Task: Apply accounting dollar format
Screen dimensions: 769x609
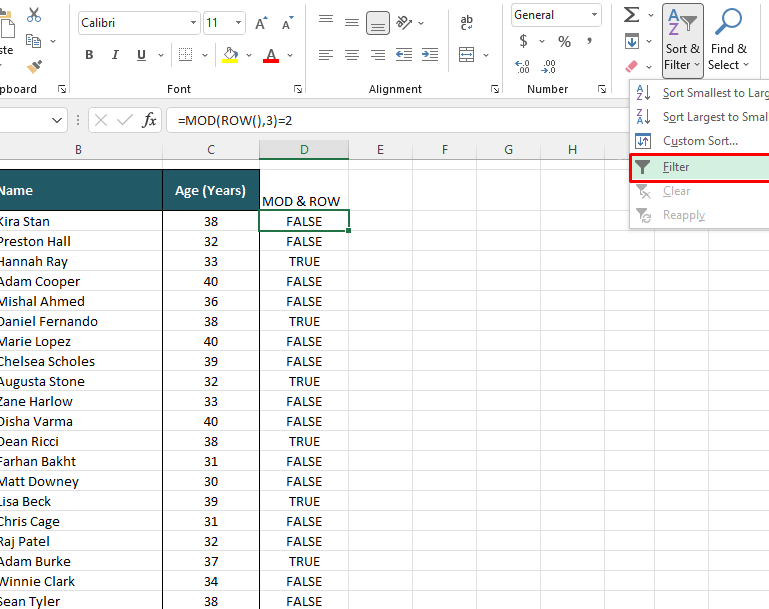Action: click(523, 41)
